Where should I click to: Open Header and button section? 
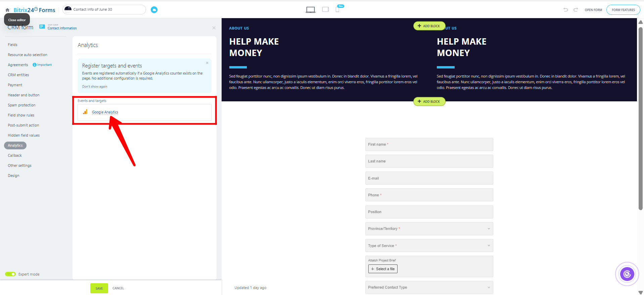(24, 95)
